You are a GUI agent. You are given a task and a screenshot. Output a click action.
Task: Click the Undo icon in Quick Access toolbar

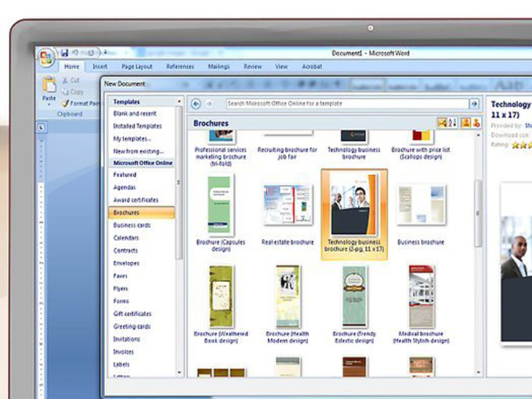pyautogui.click(x=75, y=53)
